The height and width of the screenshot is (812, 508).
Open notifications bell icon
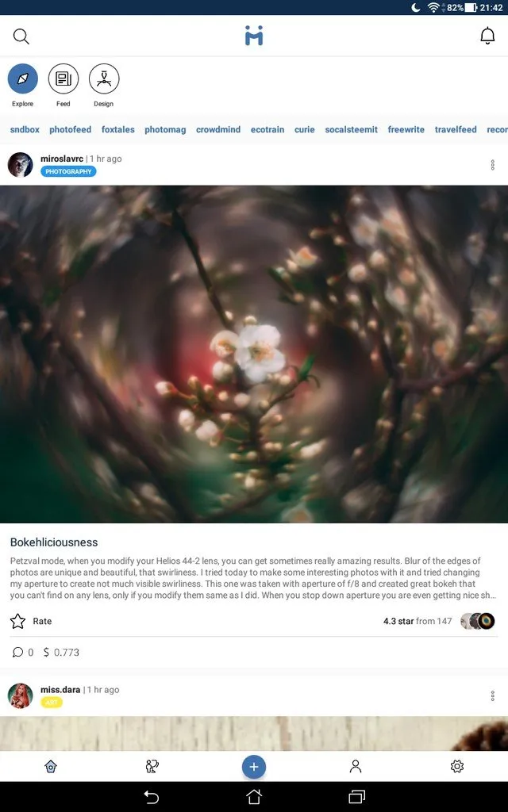(487, 36)
